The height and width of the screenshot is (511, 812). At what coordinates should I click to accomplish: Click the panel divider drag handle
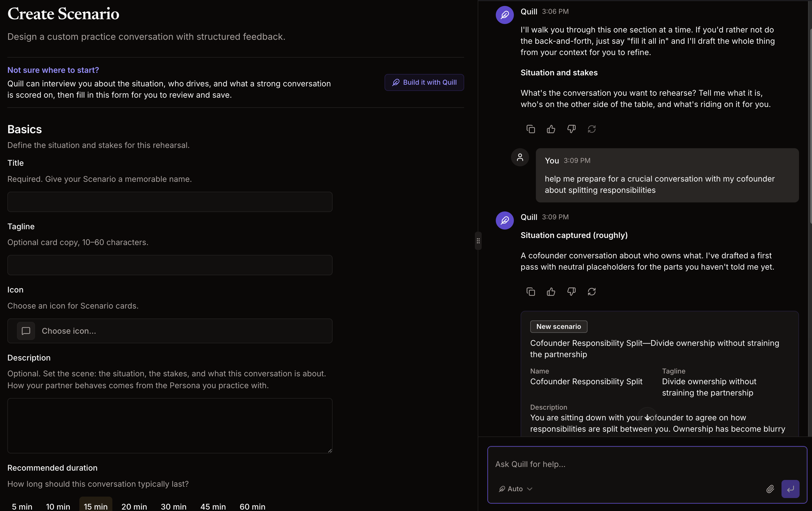[478, 241]
